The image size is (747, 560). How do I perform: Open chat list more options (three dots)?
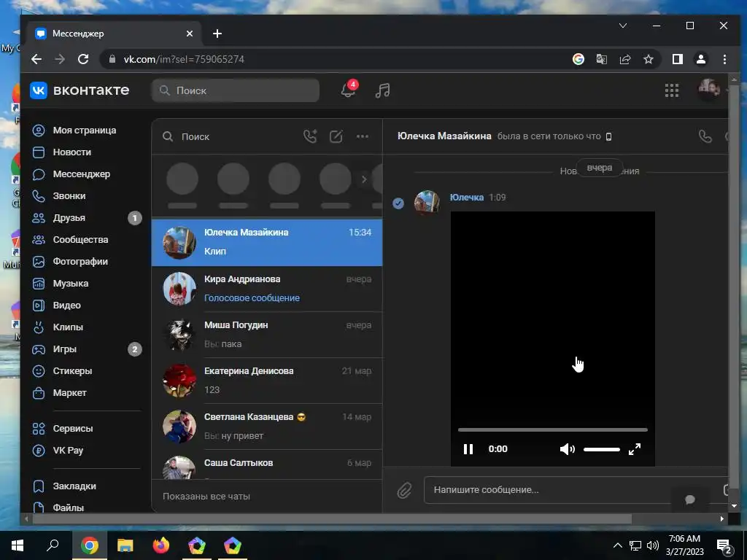tap(363, 136)
